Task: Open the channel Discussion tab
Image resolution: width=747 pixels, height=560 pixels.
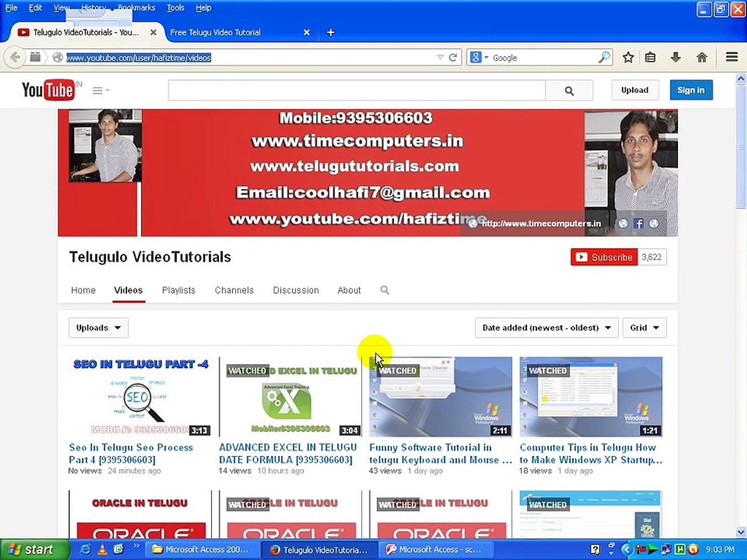Action: pyautogui.click(x=296, y=290)
